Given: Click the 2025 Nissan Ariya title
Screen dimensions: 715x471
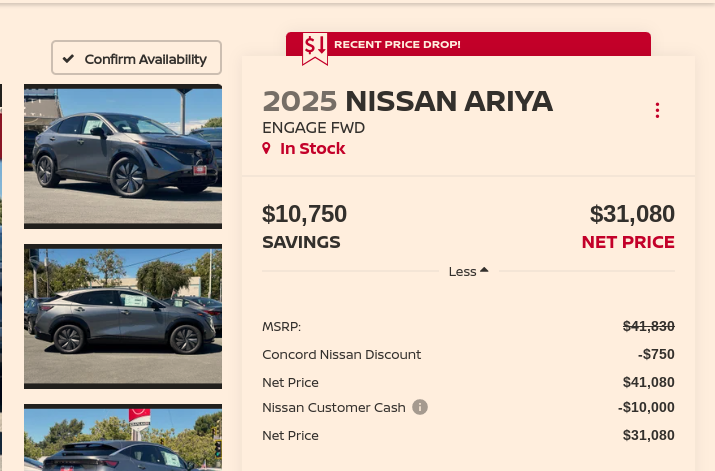Looking at the screenshot, I should (x=407, y=101).
